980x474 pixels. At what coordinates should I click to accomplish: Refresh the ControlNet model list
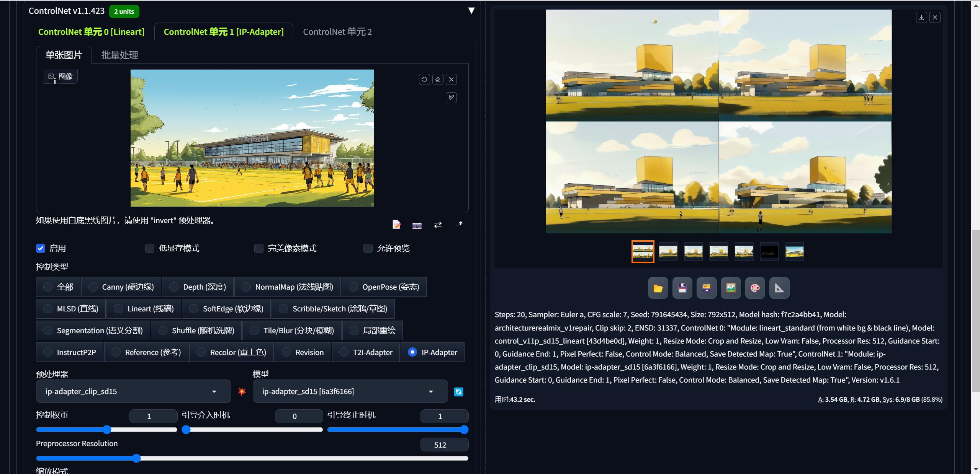(458, 392)
